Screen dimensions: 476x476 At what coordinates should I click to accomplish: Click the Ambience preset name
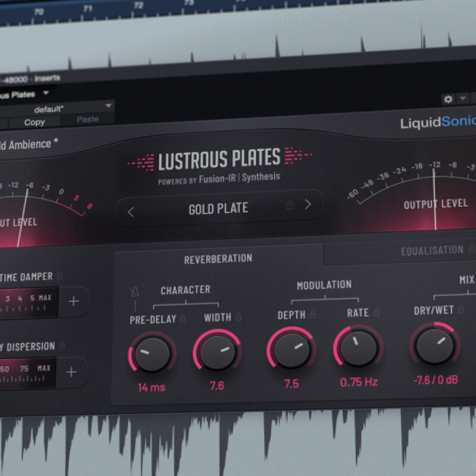coord(28,144)
